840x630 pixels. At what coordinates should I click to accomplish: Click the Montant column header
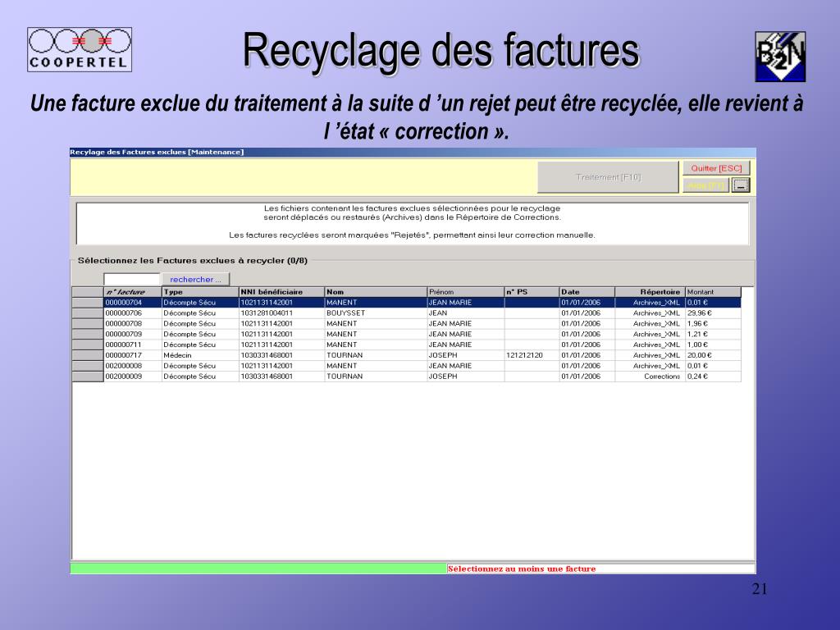tap(713, 292)
